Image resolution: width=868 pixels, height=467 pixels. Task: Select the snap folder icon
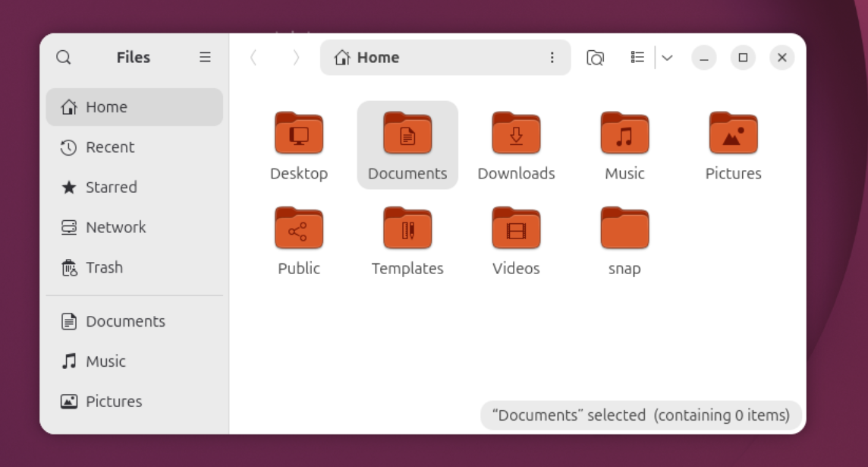[624, 228]
